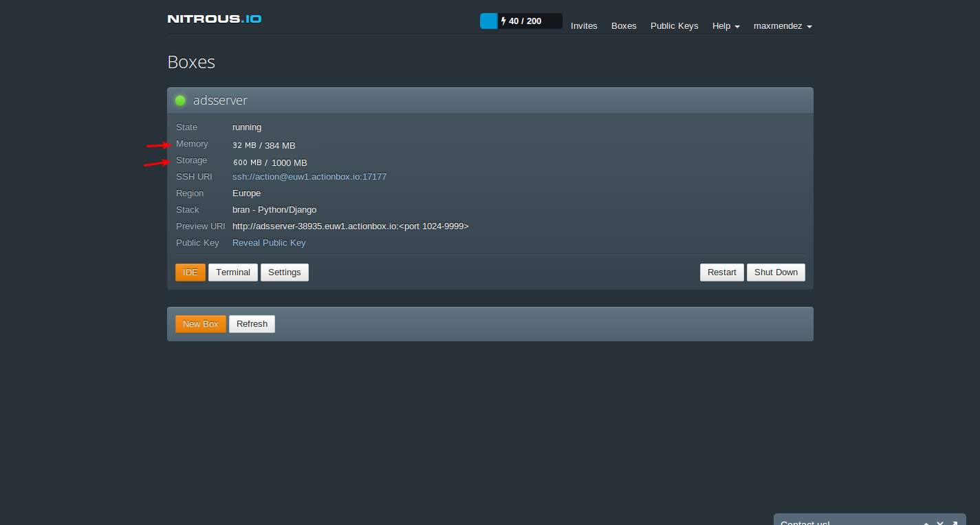The width and height of the screenshot is (980, 525).
Task: Open the Help dropdown menu
Action: pos(726,26)
